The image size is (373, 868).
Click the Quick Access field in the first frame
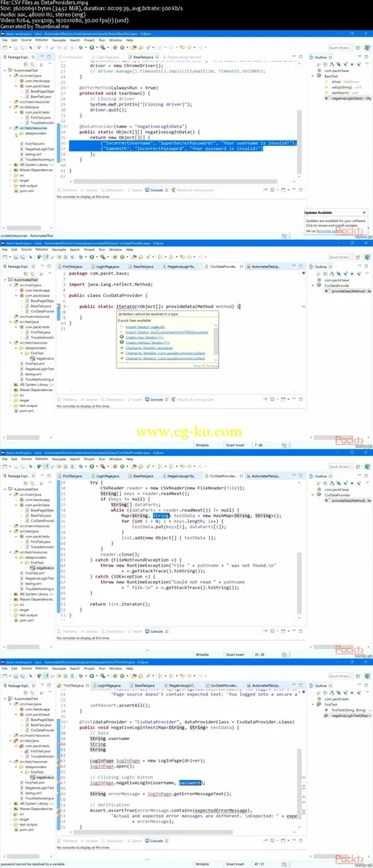(x=339, y=47)
